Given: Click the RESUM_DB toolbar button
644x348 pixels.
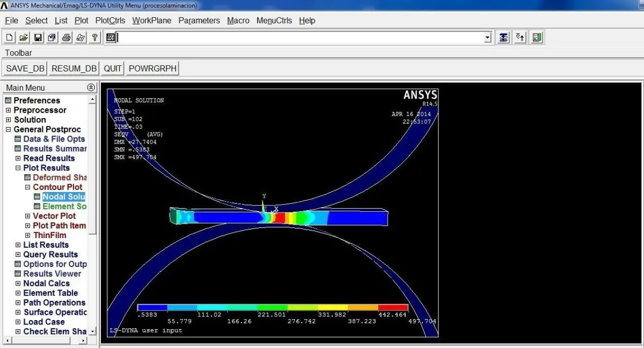Looking at the screenshot, I should [x=74, y=69].
